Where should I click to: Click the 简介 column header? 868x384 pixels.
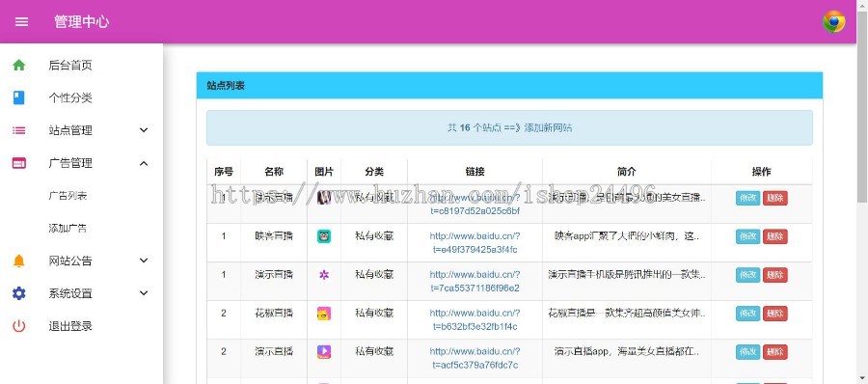pyautogui.click(x=627, y=172)
